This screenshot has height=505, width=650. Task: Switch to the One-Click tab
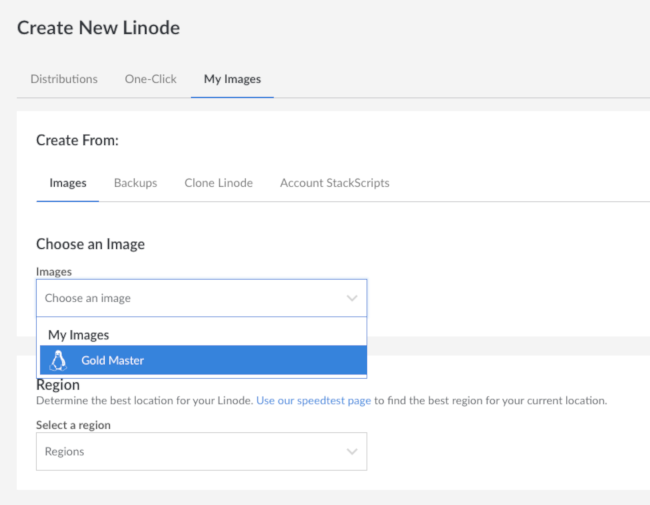pyautogui.click(x=150, y=79)
